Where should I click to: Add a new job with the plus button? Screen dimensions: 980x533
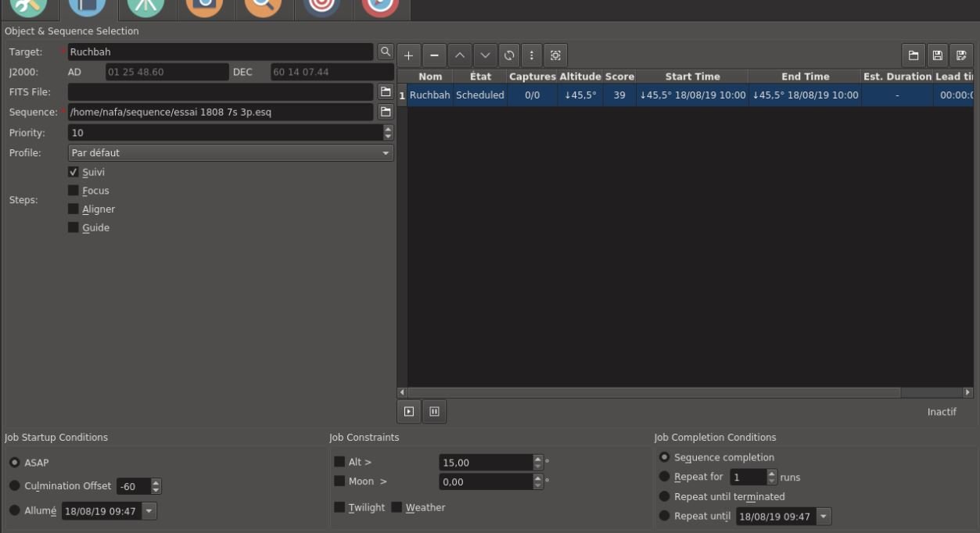(x=408, y=55)
